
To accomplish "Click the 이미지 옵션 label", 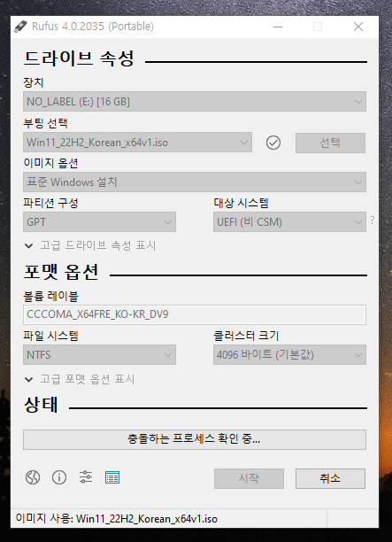I will coord(50,163).
